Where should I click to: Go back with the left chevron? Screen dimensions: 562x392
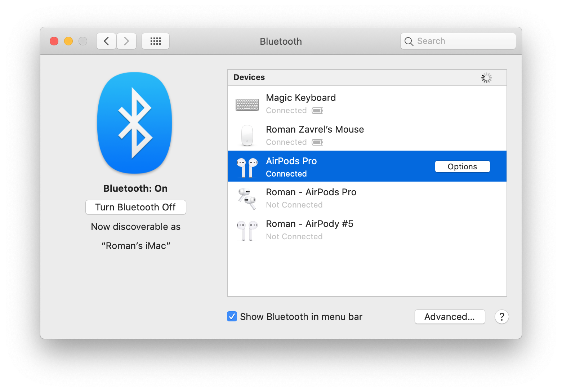pos(106,41)
